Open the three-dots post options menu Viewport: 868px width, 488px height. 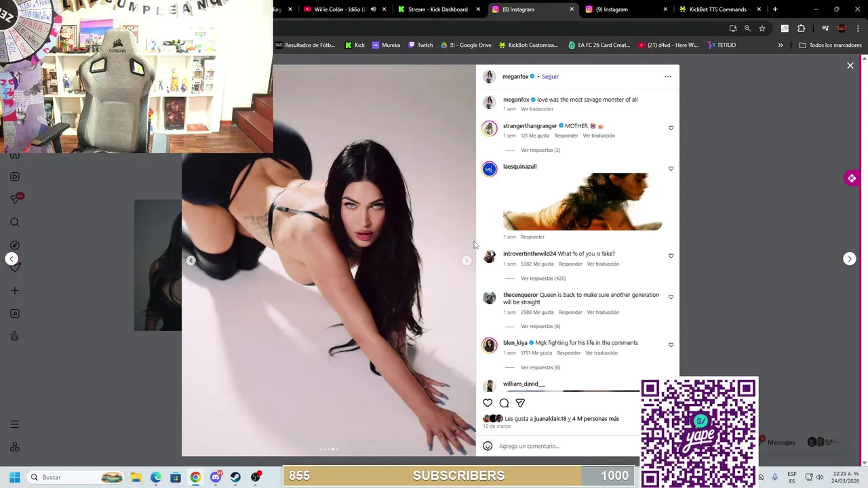[x=668, y=77]
